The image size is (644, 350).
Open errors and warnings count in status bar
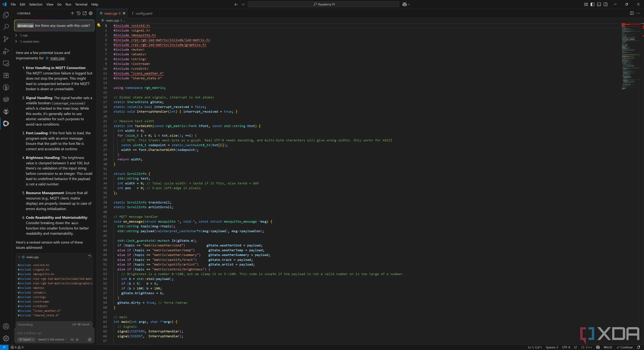17,347
